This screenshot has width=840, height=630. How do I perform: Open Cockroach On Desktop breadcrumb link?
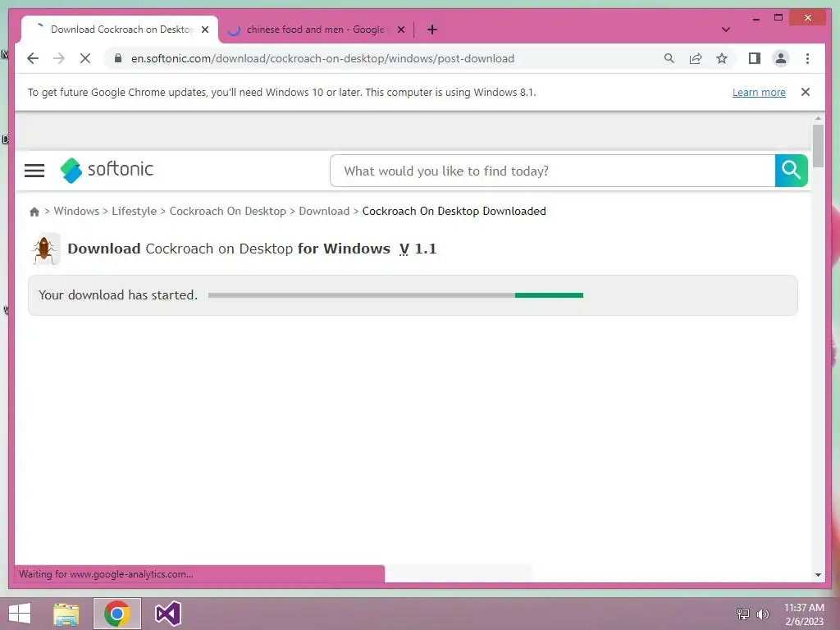pos(228,211)
